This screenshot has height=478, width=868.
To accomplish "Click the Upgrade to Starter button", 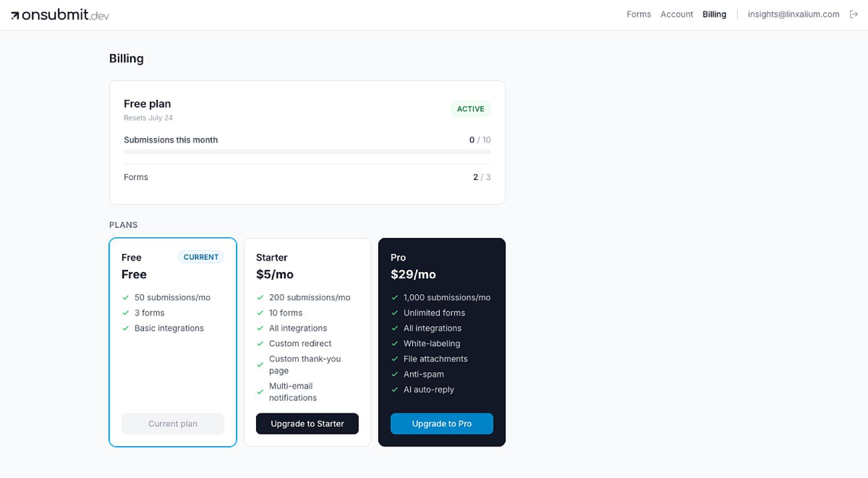I will click(x=307, y=424).
